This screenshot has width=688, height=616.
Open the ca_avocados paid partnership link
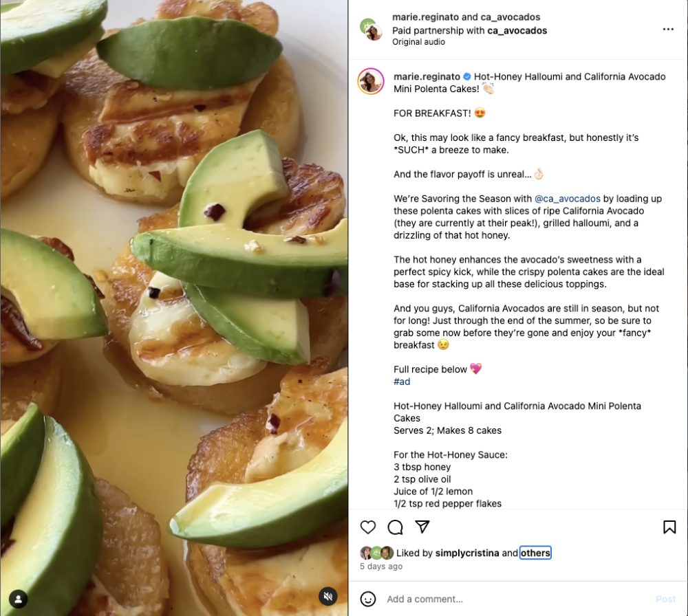click(517, 30)
